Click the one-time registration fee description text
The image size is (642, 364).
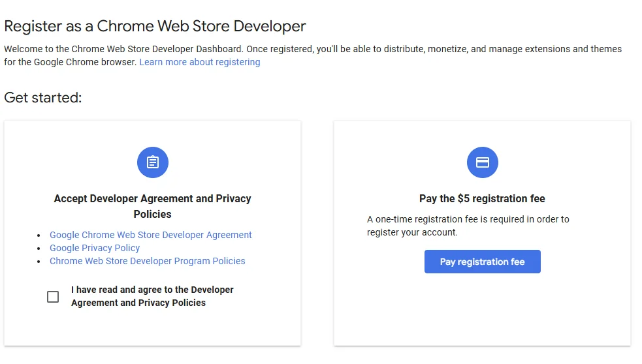point(468,226)
